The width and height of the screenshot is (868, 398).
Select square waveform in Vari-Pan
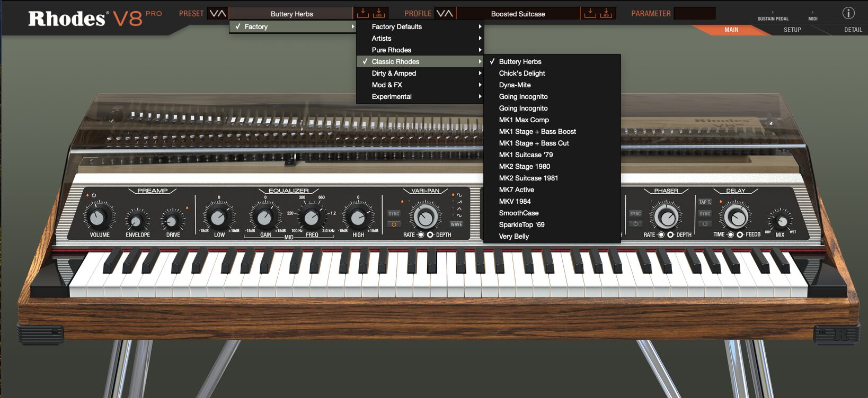tap(459, 195)
